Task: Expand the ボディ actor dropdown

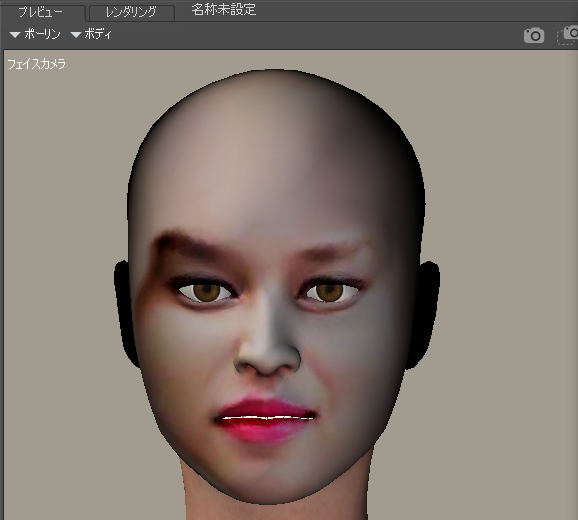Action: (91, 35)
